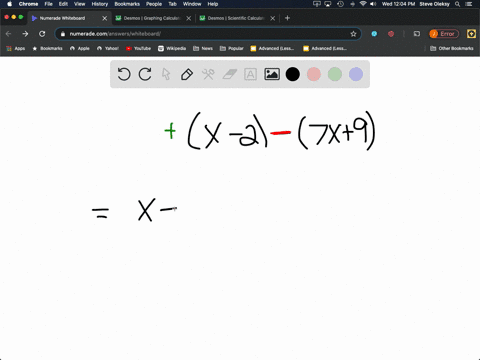The height and width of the screenshot is (360, 480).
Task: Choose the red pen color
Action: pyautogui.click(x=314, y=74)
